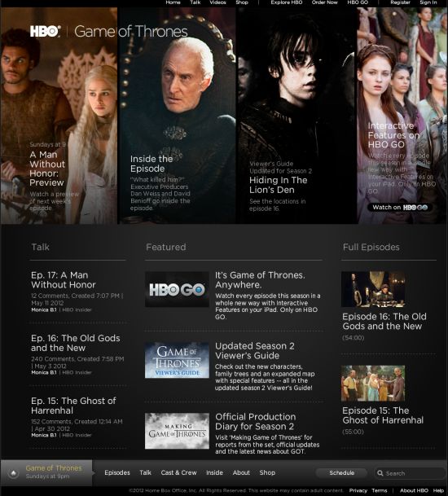Click the Register link
448x496 pixels.
(400, 2)
